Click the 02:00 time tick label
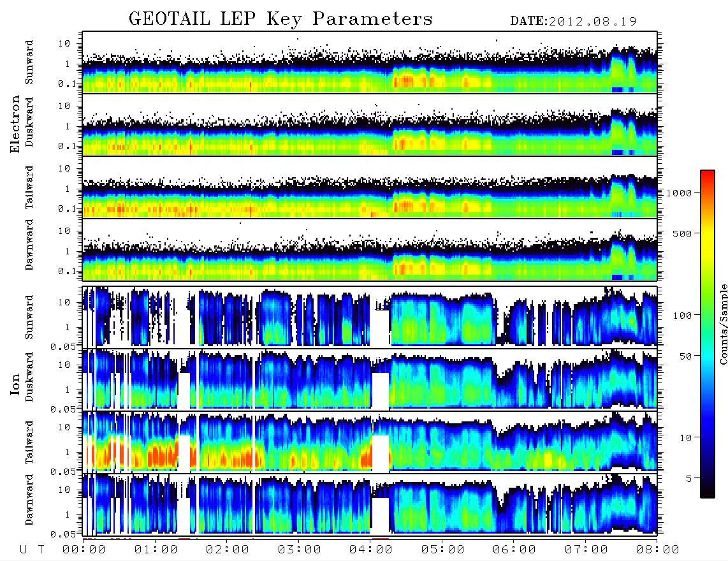 coord(228,550)
